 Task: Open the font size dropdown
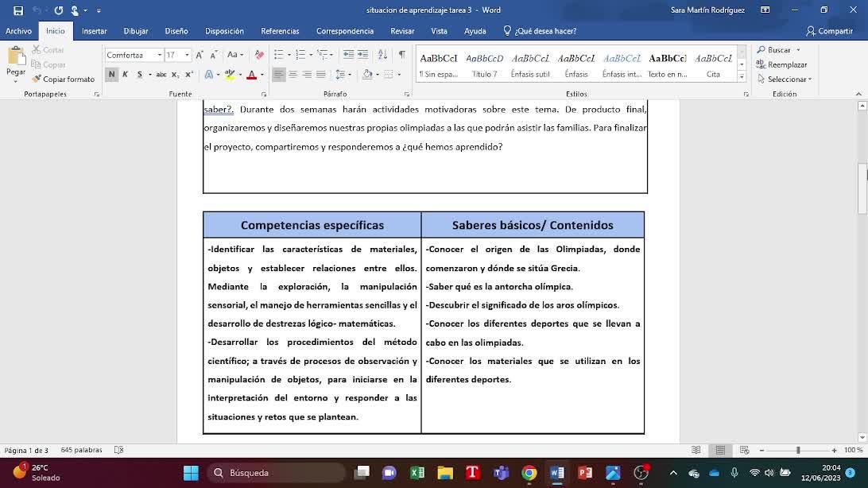click(x=187, y=56)
